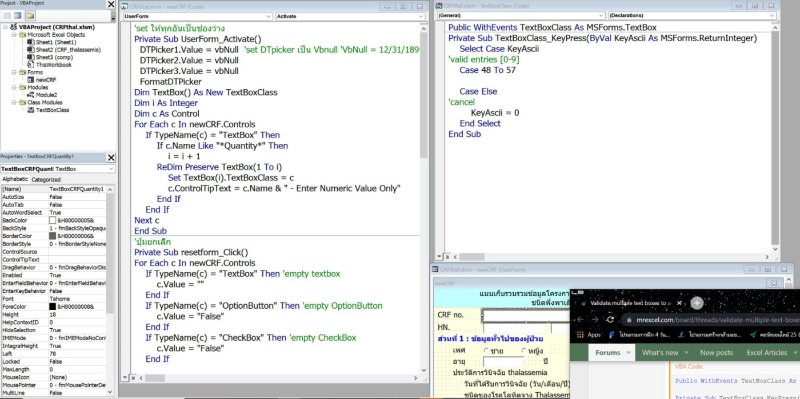This screenshot has height=399, width=800.
Task: Select Sheet2 (CRF_thalassemia) in project tree
Action: coord(64,49)
